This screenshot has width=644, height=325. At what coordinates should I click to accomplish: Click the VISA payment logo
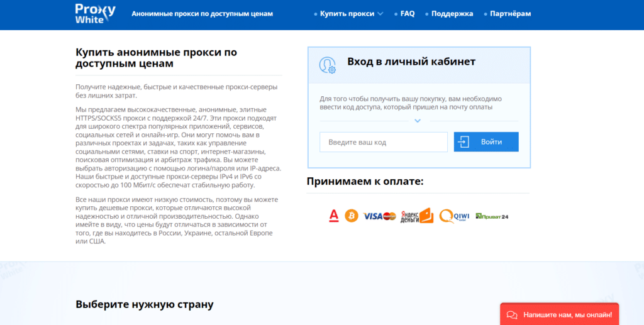[x=372, y=216]
